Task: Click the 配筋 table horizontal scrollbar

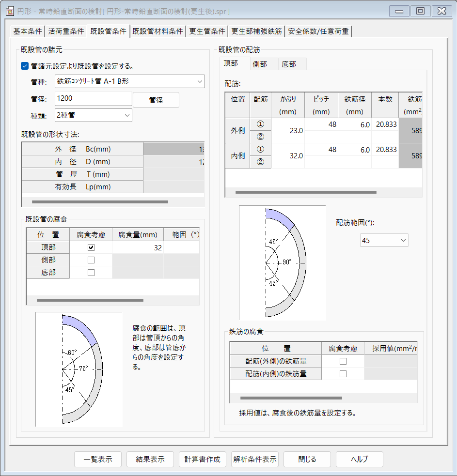Action: (306, 192)
